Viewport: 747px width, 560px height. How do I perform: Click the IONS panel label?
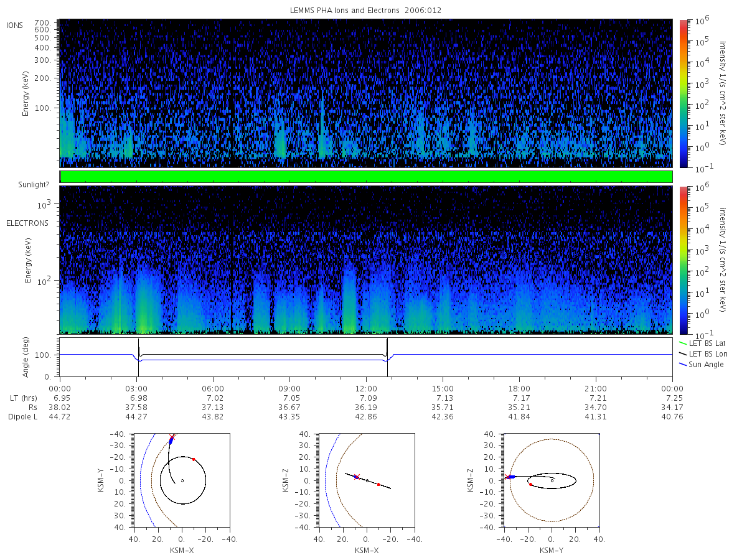pyautogui.click(x=16, y=25)
